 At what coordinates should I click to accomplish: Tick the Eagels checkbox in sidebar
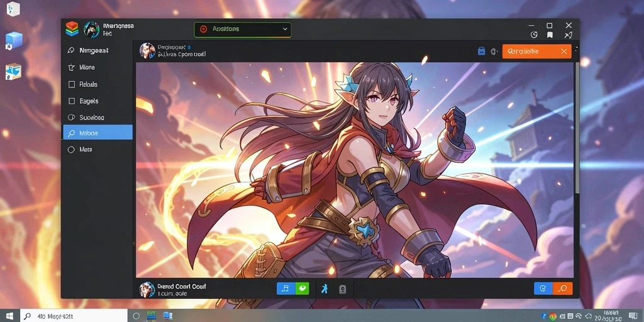pyautogui.click(x=72, y=101)
